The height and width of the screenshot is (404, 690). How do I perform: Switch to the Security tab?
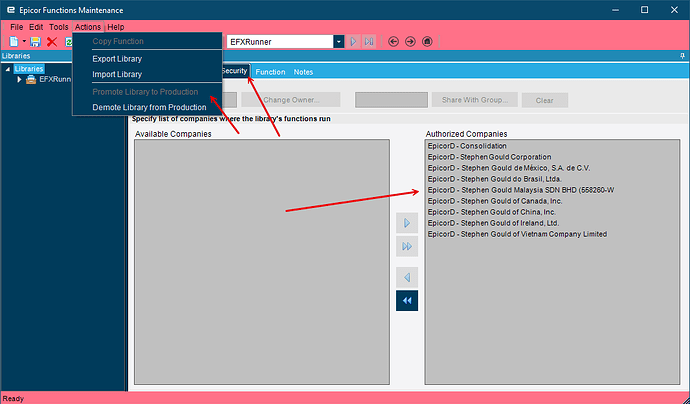tap(234, 71)
